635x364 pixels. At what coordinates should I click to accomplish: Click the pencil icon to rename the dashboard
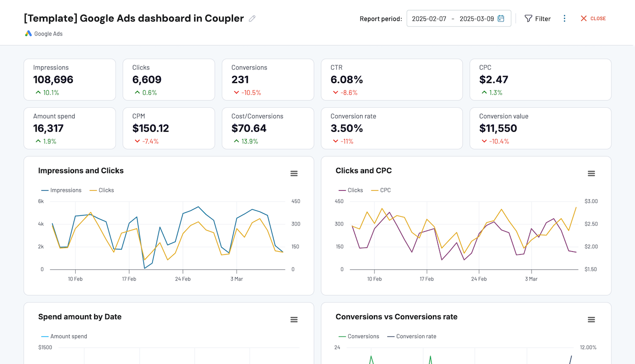252,18
